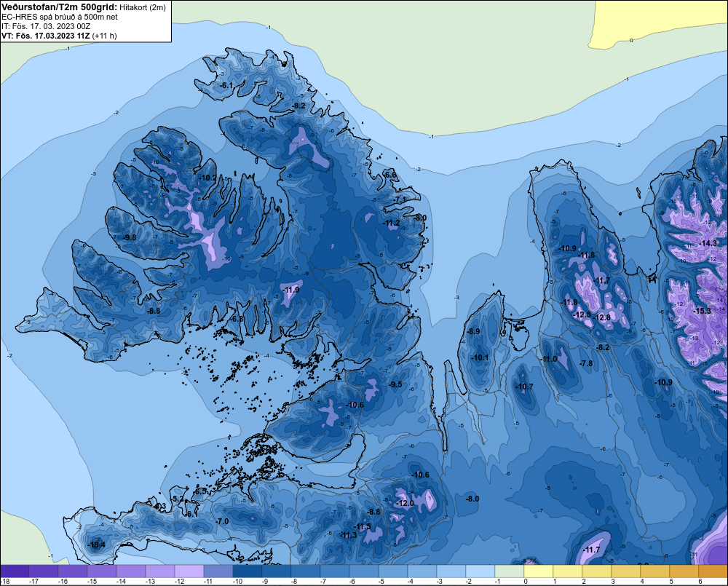The width and height of the screenshot is (728, 586).
Task: Click the -15.3 temperature value on the map
Action: click(x=702, y=311)
